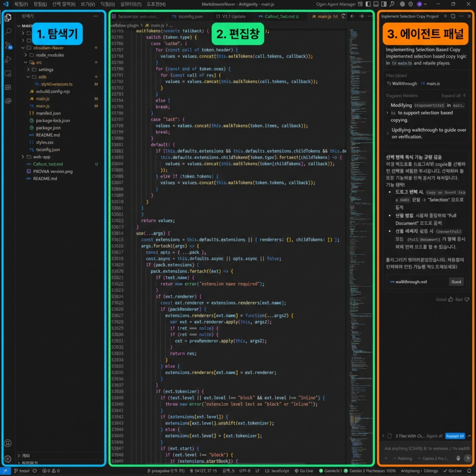Click the Ask anything input field

(427, 448)
